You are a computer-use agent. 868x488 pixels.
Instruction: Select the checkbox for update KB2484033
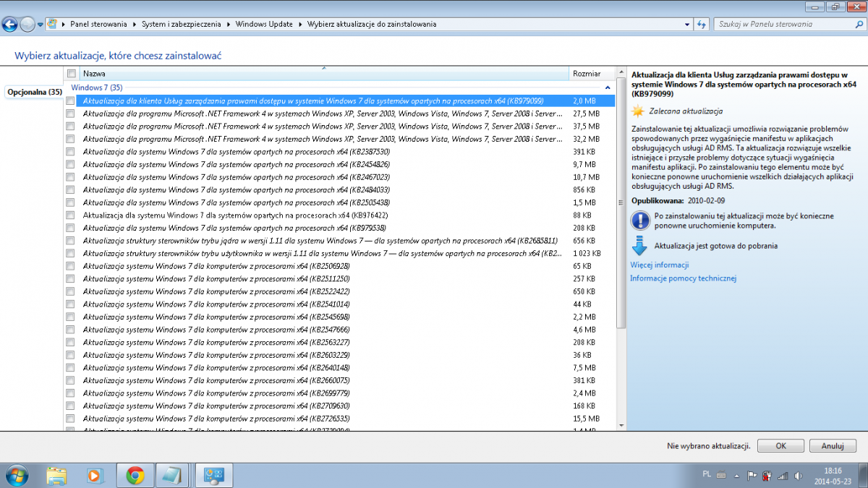tap(70, 189)
